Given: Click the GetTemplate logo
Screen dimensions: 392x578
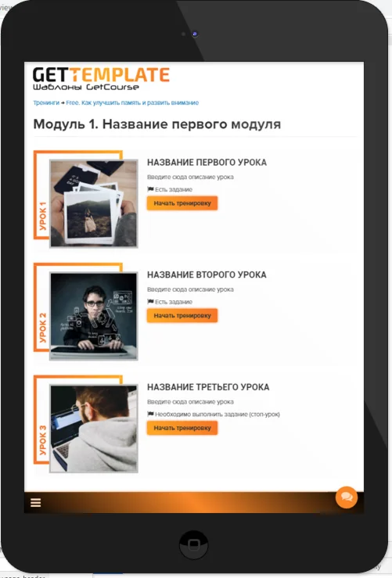Looking at the screenshot, I should pyautogui.click(x=101, y=78).
